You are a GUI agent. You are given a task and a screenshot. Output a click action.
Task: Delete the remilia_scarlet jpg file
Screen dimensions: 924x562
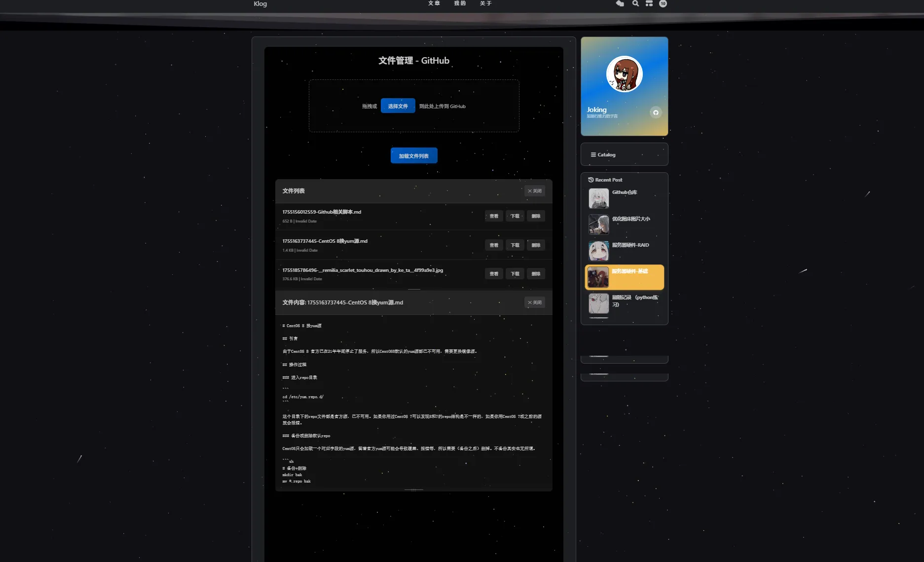tap(536, 274)
